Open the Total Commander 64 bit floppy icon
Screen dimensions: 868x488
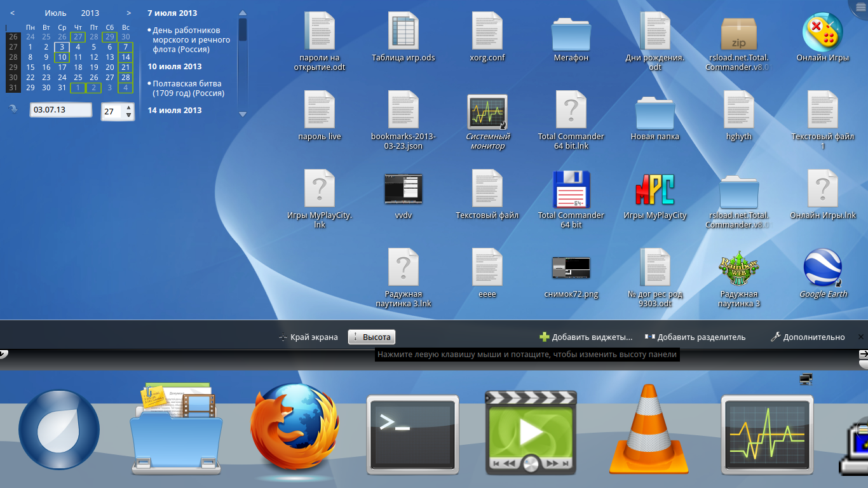pyautogui.click(x=571, y=189)
